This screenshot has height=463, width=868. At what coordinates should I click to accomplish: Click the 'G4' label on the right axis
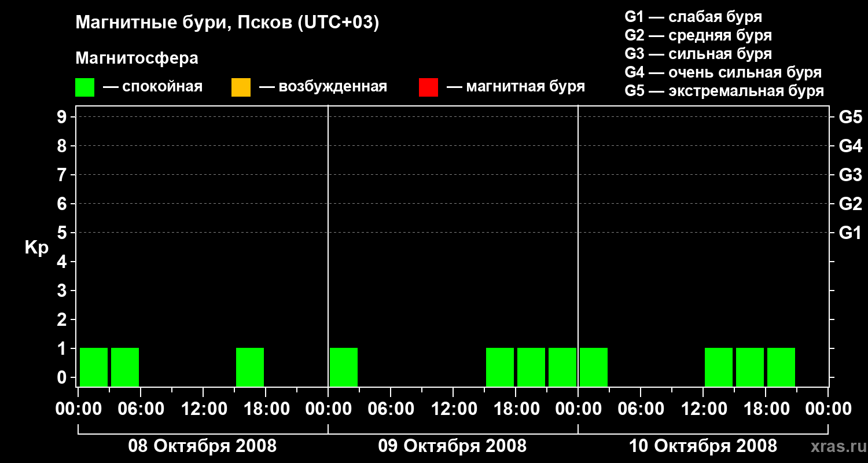click(851, 146)
